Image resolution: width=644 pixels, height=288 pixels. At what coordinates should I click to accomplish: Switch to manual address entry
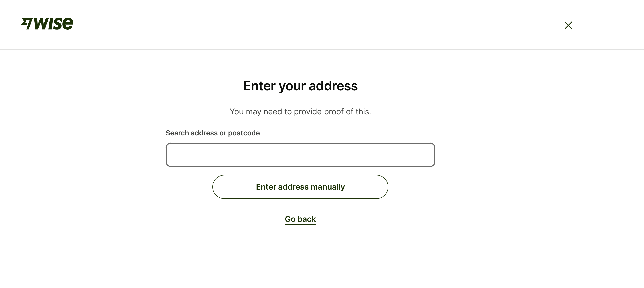[x=300, y=187]
